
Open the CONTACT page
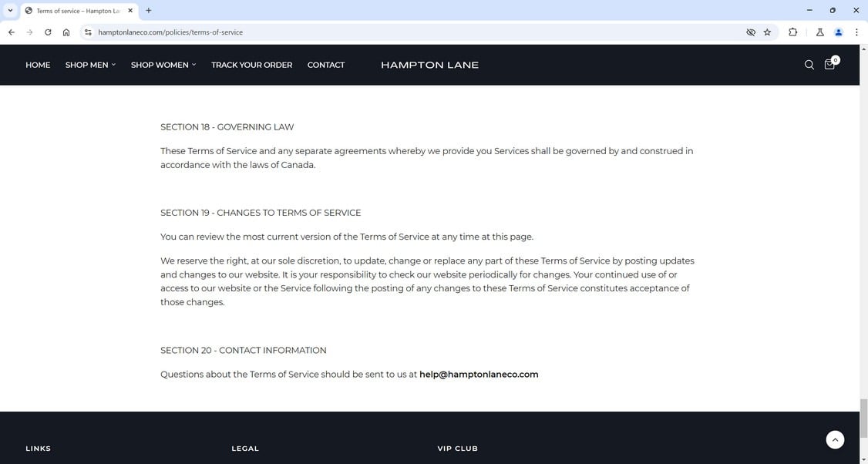[326, 65]
